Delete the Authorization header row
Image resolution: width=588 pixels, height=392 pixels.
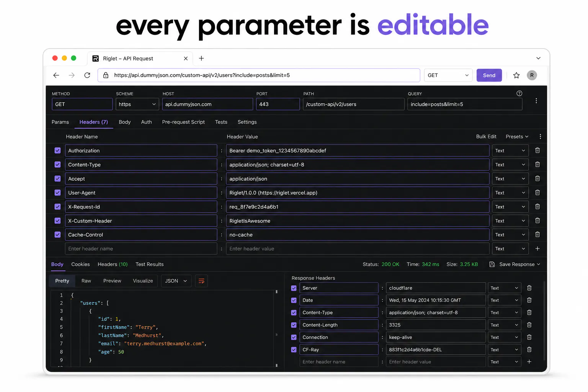coord(537,150)
